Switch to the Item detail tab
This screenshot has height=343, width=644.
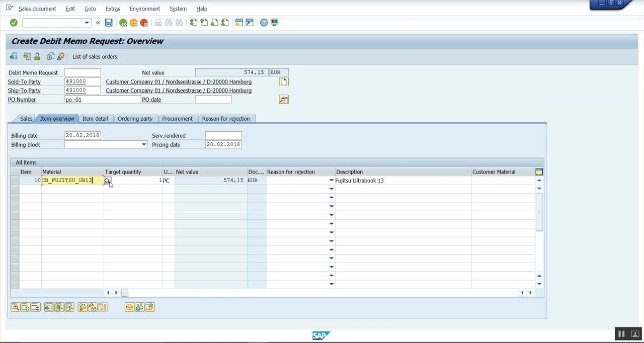(x=95, y=119)
